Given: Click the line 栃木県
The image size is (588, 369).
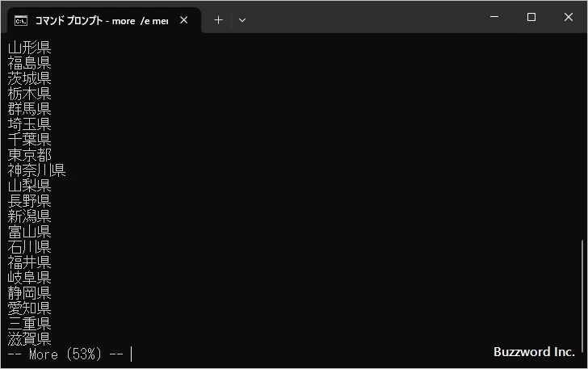Looking at the screenshot, I should 29,94.
